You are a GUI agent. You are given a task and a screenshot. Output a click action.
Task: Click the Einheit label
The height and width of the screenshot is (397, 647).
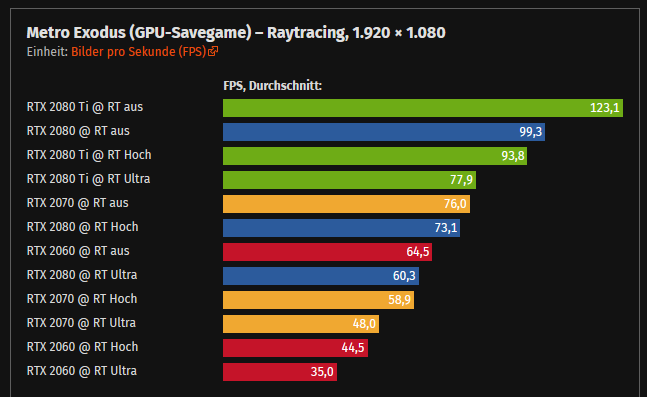point(47,52)
